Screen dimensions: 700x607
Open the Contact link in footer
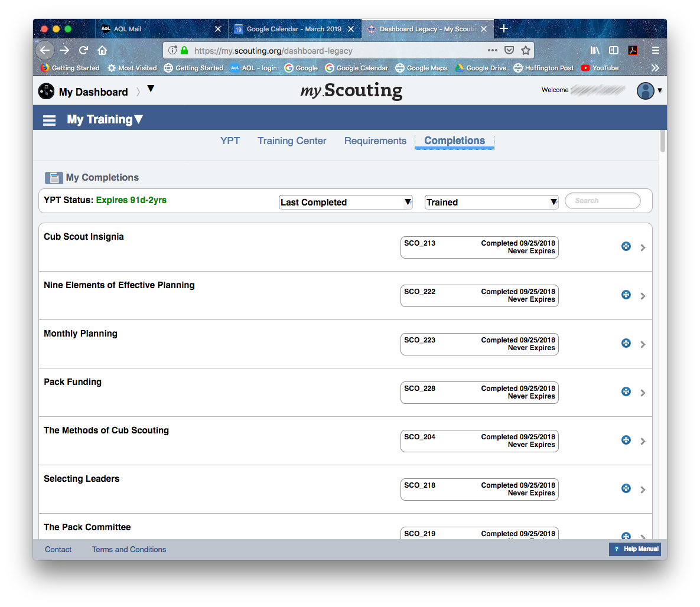pos(58,549)
